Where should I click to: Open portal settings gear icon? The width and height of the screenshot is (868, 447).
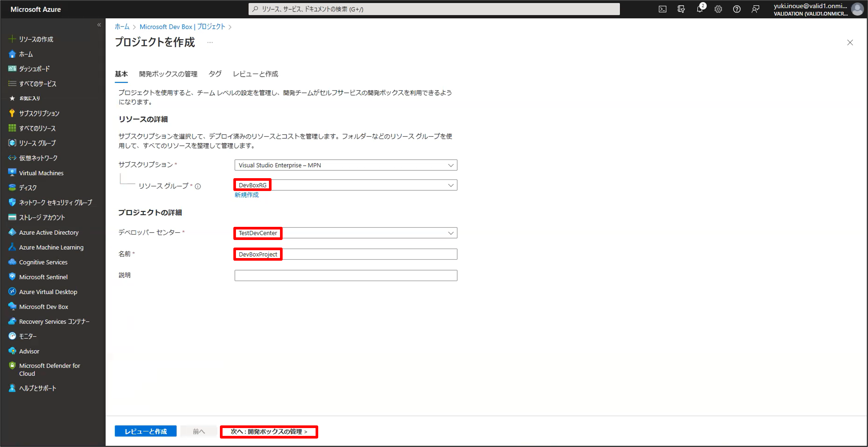point(718,9)
